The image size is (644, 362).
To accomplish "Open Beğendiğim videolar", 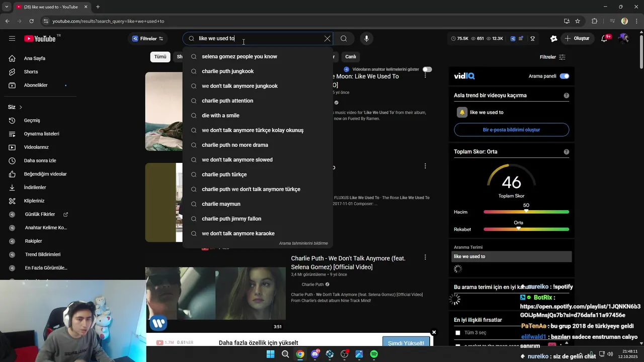I will click(x=45, y=174).
